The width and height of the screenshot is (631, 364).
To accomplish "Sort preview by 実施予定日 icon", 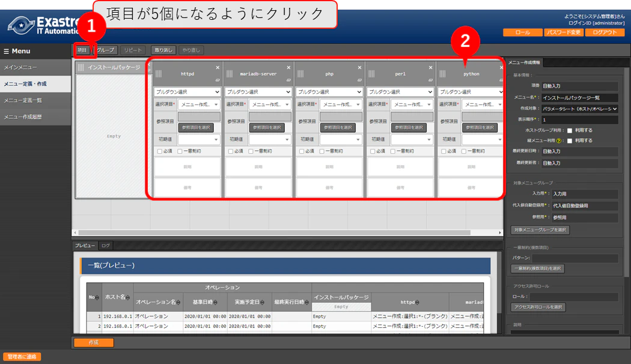I will [x=263, y=303].
